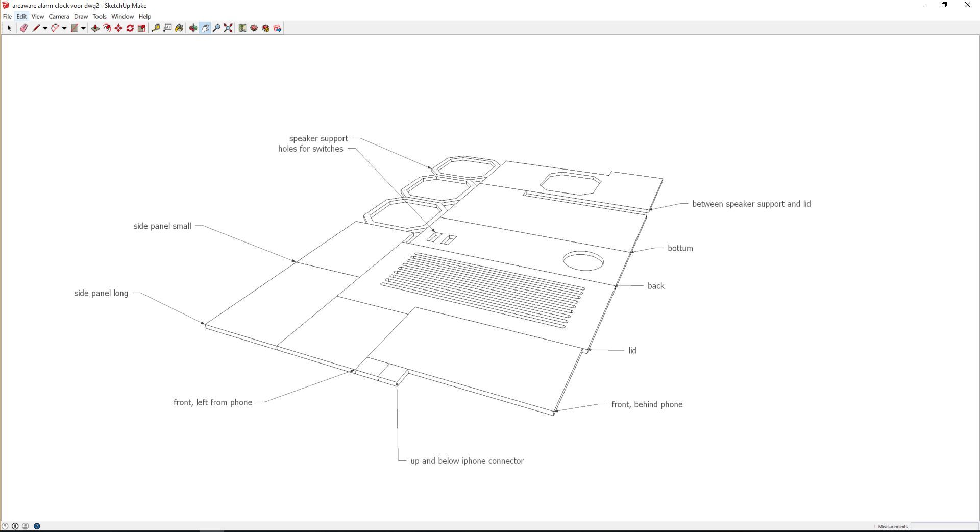Screen dimensions: 980x532
Task: Expand the arc tool dropdown arrow
Action: coord(64,28)
